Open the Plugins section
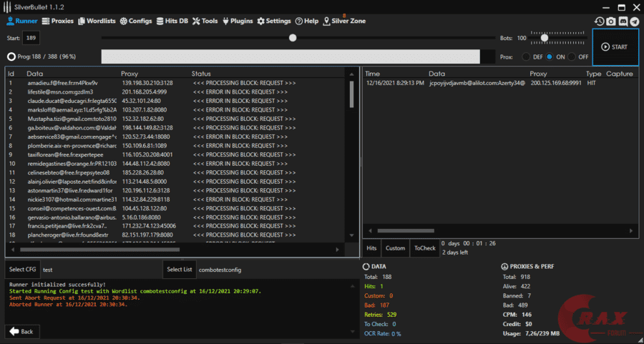 238,21
